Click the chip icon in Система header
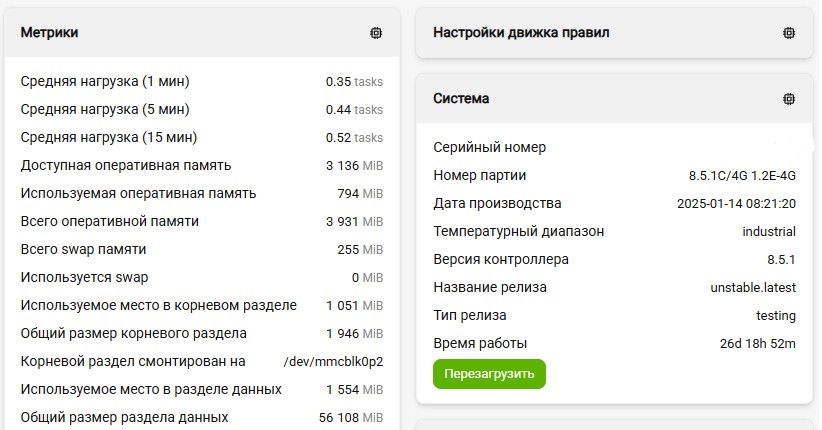Screen dimensions: 822x430 click(788, 99)
